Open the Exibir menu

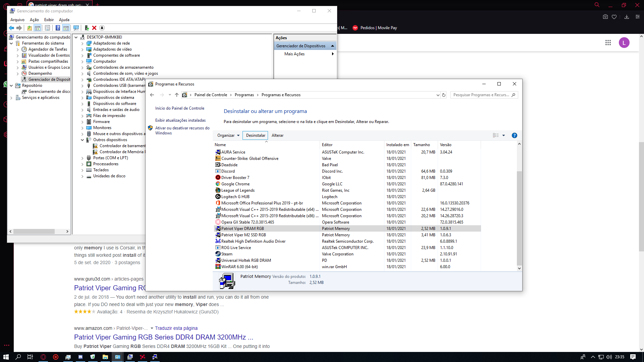pos(49,20)
